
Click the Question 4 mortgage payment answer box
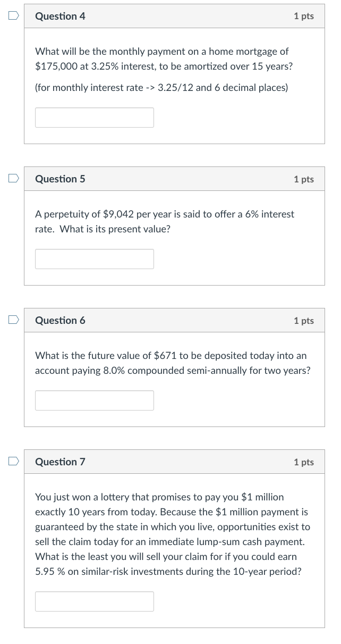[95, 118]
